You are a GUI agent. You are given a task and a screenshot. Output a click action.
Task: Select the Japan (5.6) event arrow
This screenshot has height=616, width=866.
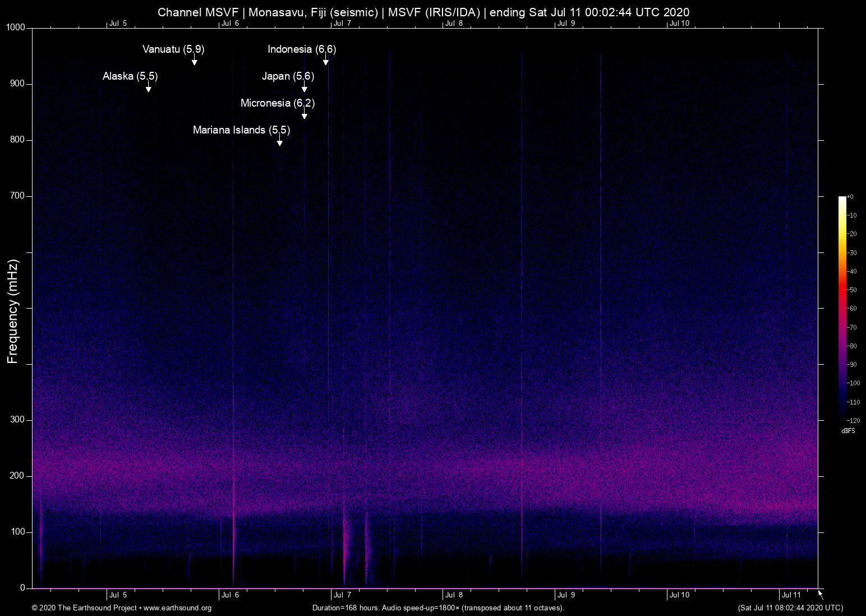(x=305, y=88)
